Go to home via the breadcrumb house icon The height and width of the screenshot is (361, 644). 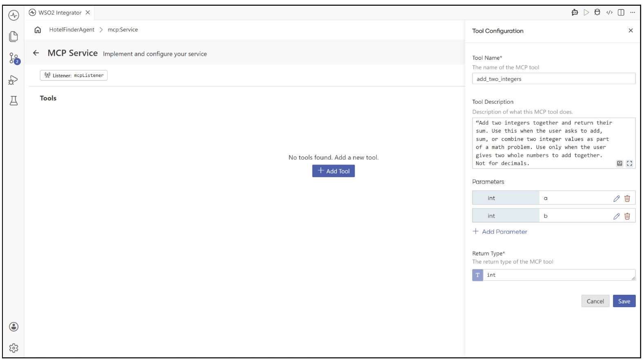(38, 30)
